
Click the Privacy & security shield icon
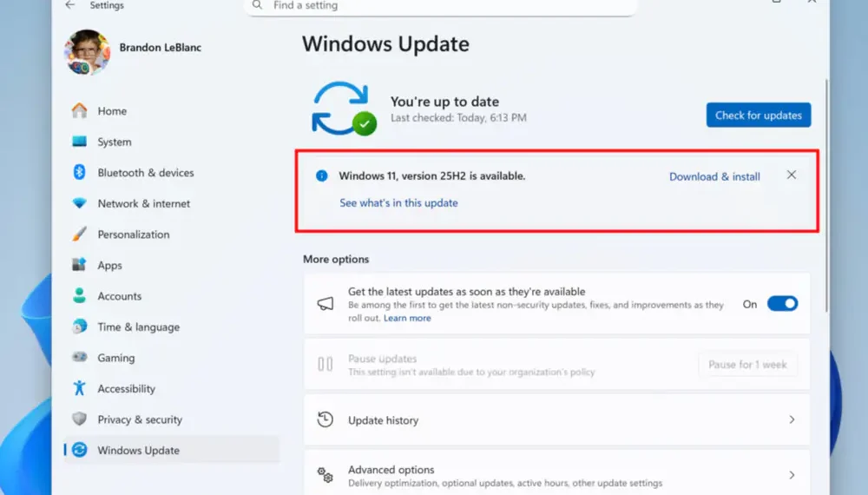point(80,419)
